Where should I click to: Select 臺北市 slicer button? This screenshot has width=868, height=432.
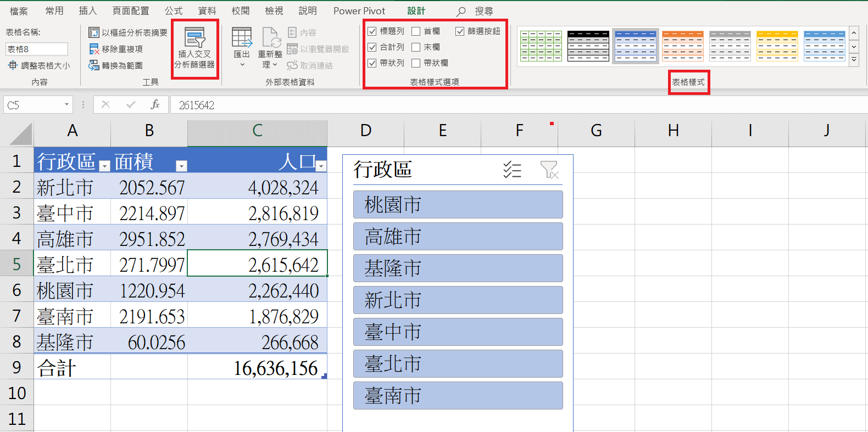458,364
